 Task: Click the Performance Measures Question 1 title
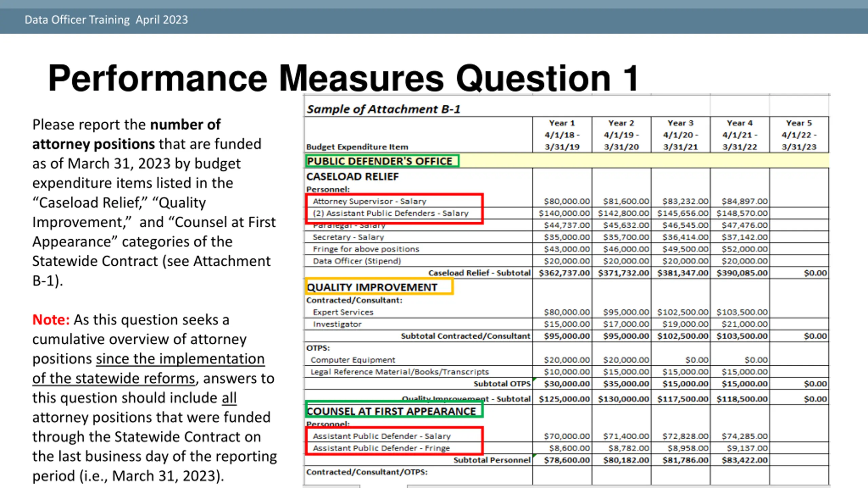click(x=343, y=79)
